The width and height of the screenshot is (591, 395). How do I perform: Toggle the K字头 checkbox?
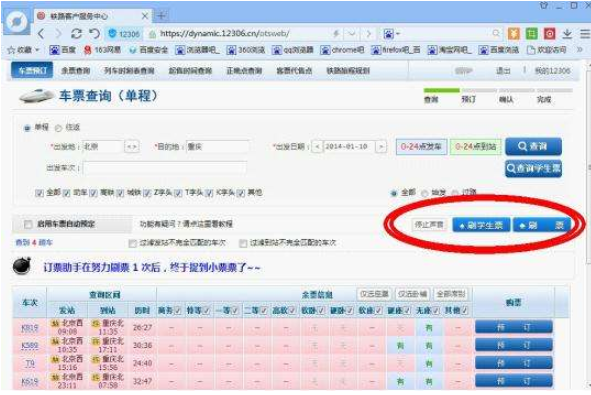coord(210,193)
